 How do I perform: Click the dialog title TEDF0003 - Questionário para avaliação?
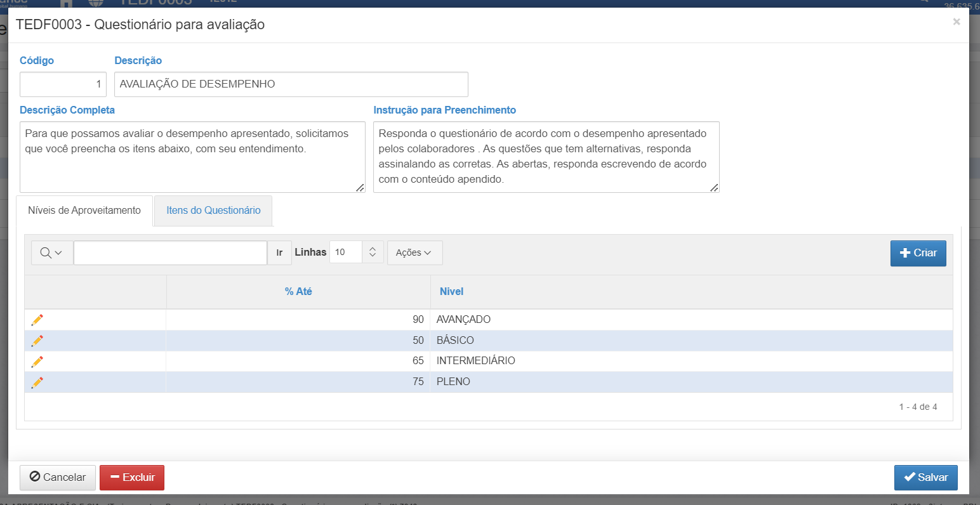(140, 25)
